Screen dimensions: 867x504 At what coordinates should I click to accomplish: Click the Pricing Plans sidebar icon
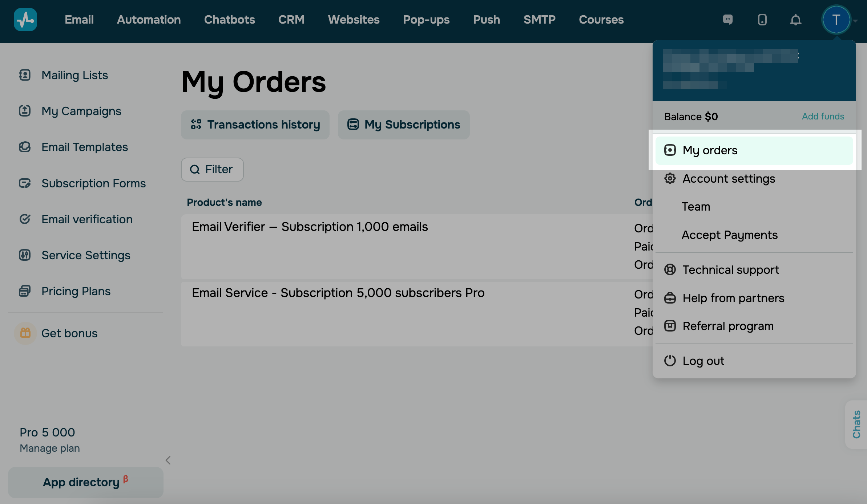click(25, 291)
